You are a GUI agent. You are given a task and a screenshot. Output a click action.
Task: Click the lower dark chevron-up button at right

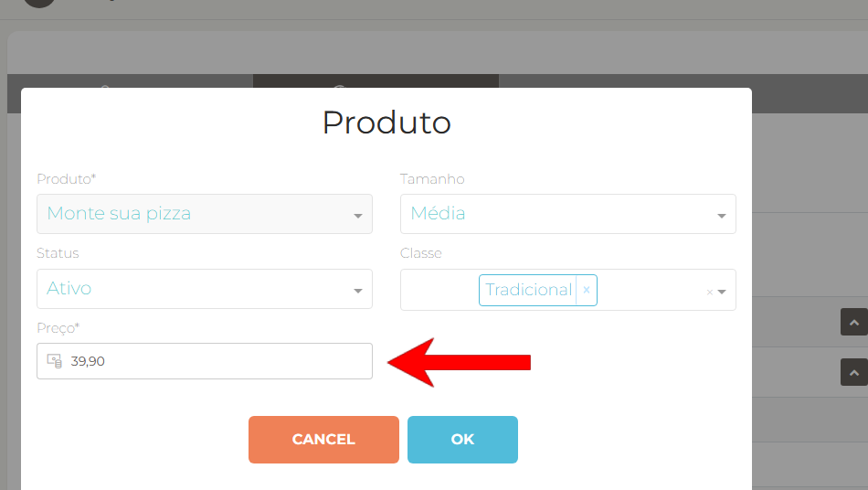[x=854, y=372]
